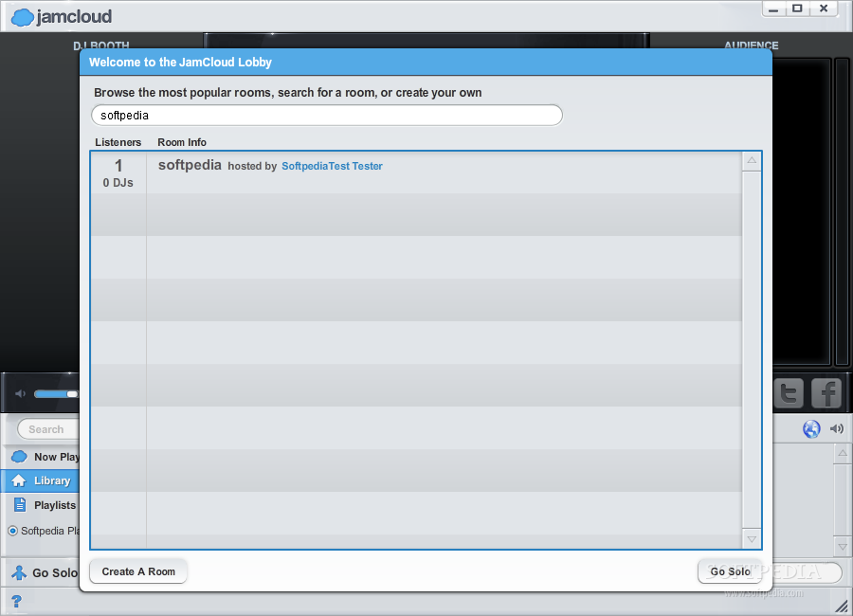Viewport: 853px width, 616px height.
Task: Share via the Facebook icon
Action: 826,393
